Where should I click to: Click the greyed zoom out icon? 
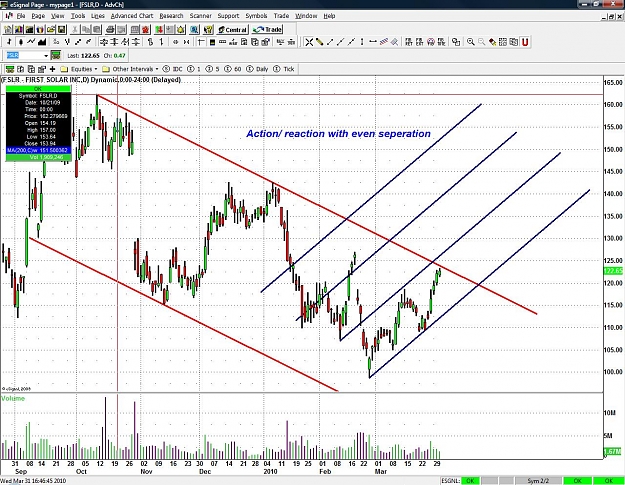[482, 42]
